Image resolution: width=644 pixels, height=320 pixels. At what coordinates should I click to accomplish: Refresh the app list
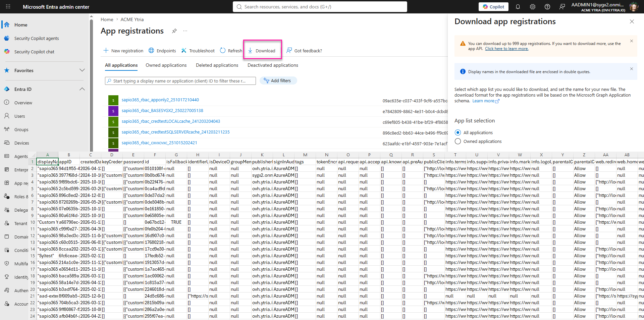point(231,51)
